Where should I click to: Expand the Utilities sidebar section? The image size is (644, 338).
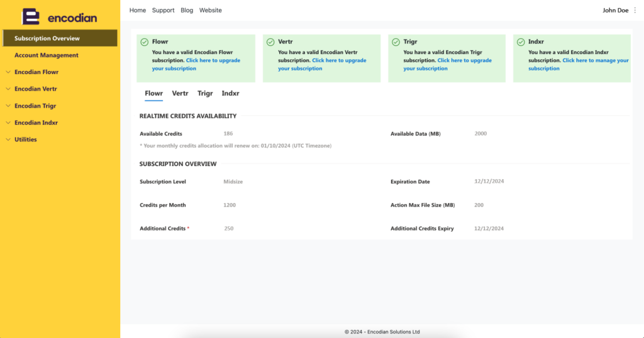tap(25, 139)
